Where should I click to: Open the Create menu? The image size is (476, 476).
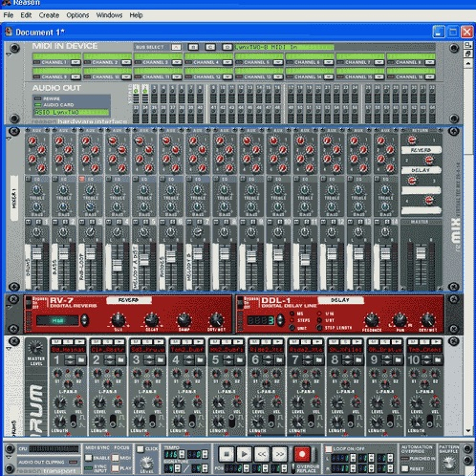49,15
